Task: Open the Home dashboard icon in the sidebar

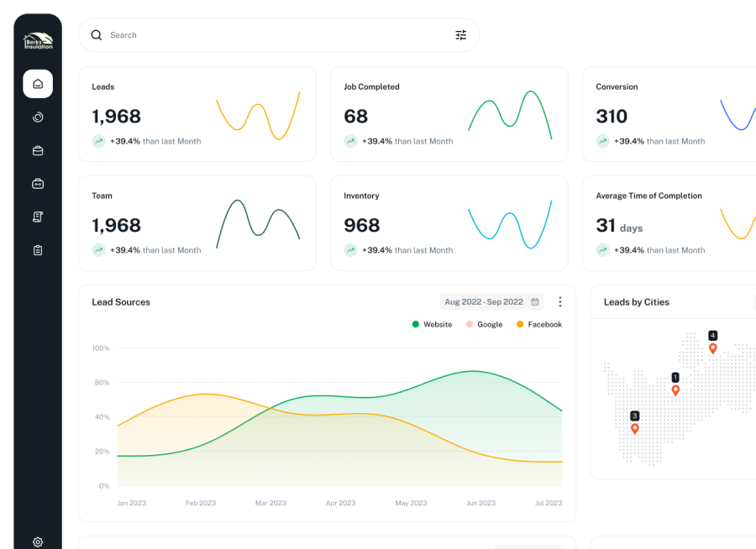Action: [38, 84]
